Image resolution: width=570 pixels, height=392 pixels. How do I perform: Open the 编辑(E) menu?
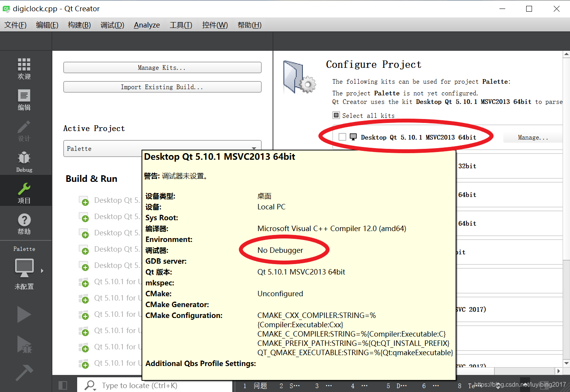coord(47,25)
